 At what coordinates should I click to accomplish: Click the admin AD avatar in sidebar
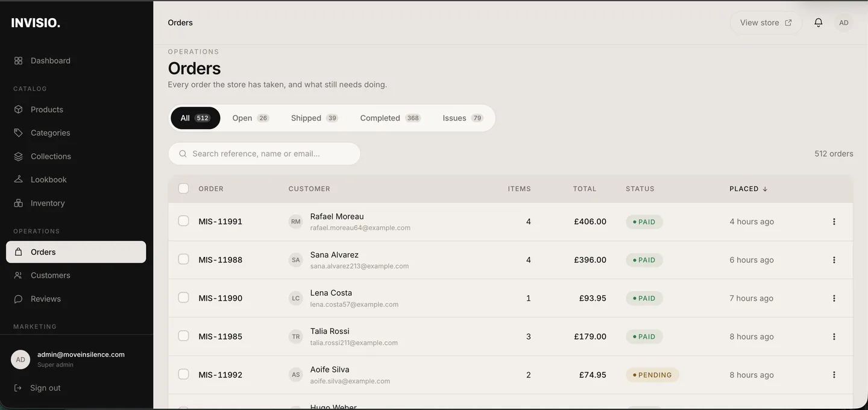click(20, 359)
